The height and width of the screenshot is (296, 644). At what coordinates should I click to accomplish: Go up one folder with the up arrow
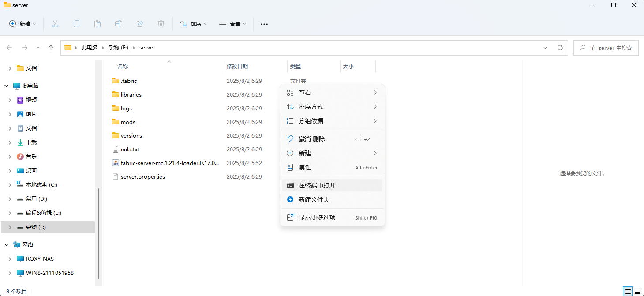51,48
